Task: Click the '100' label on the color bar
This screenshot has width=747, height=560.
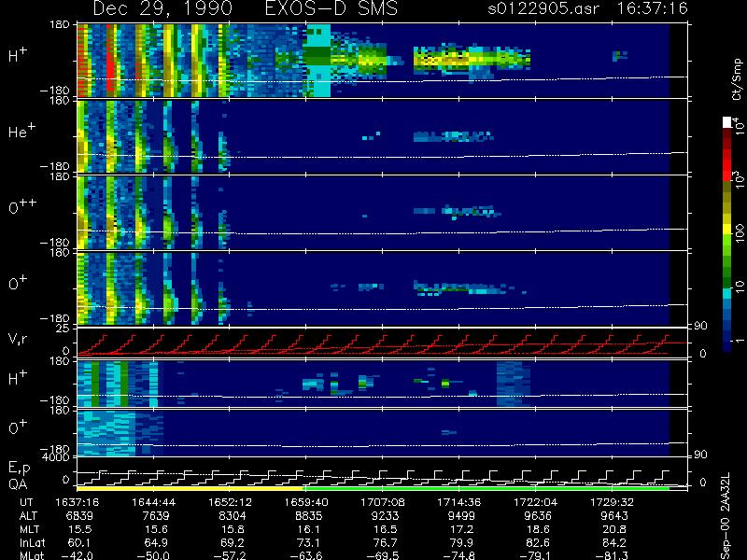Action: pyautogui.click(x=740, y=234)
